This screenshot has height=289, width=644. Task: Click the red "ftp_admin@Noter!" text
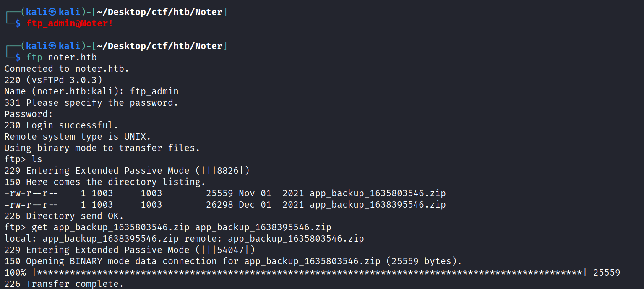(70, 23)
